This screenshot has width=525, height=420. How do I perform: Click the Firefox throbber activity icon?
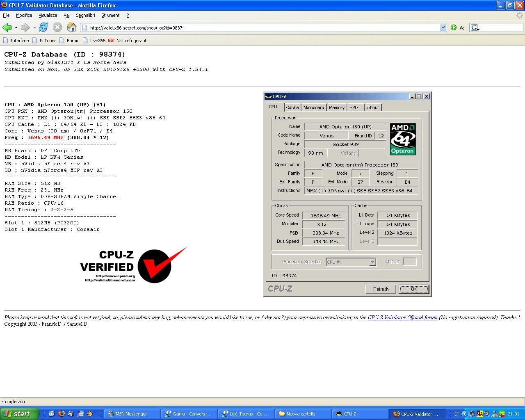pyautogui.click(x=520, y=15)
